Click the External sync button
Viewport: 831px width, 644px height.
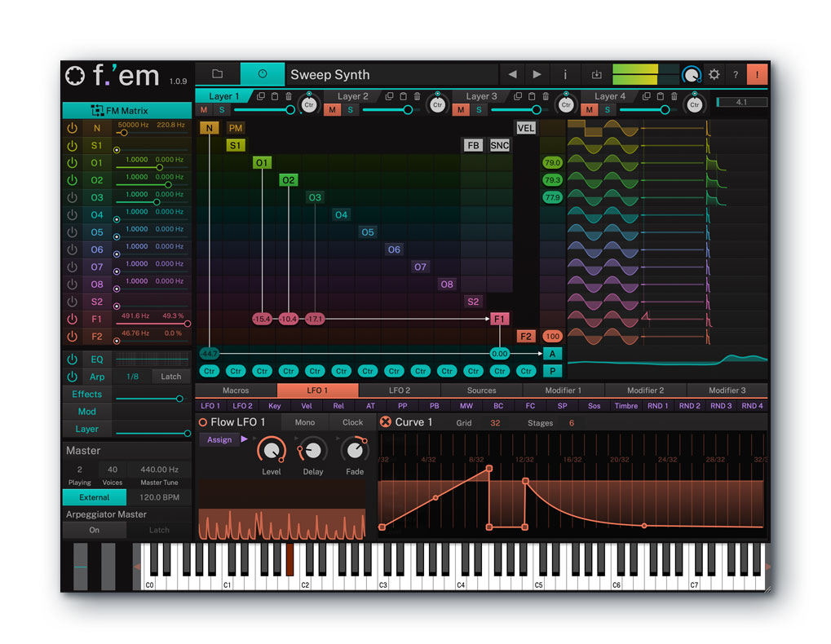tap(95, 497)
